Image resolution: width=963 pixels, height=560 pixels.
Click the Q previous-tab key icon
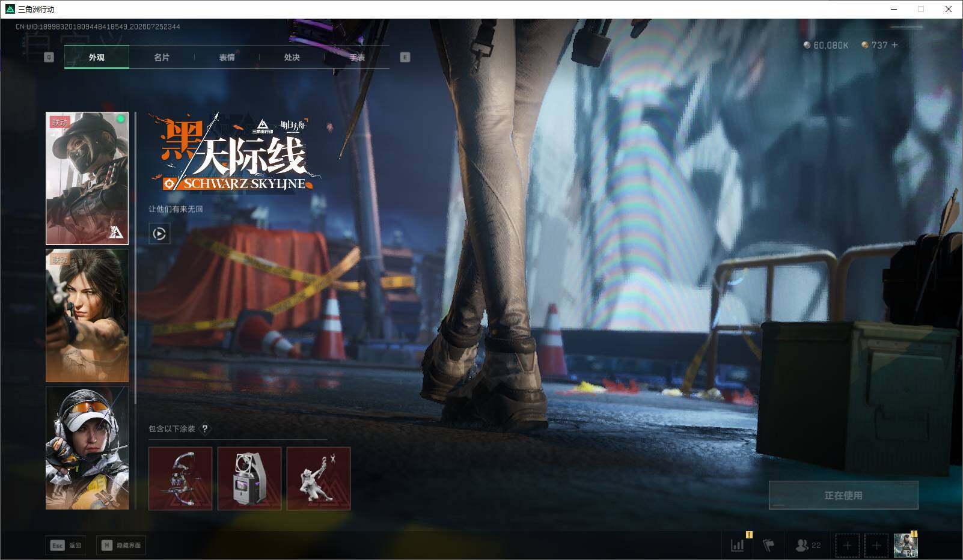click(x=49, y=57)
